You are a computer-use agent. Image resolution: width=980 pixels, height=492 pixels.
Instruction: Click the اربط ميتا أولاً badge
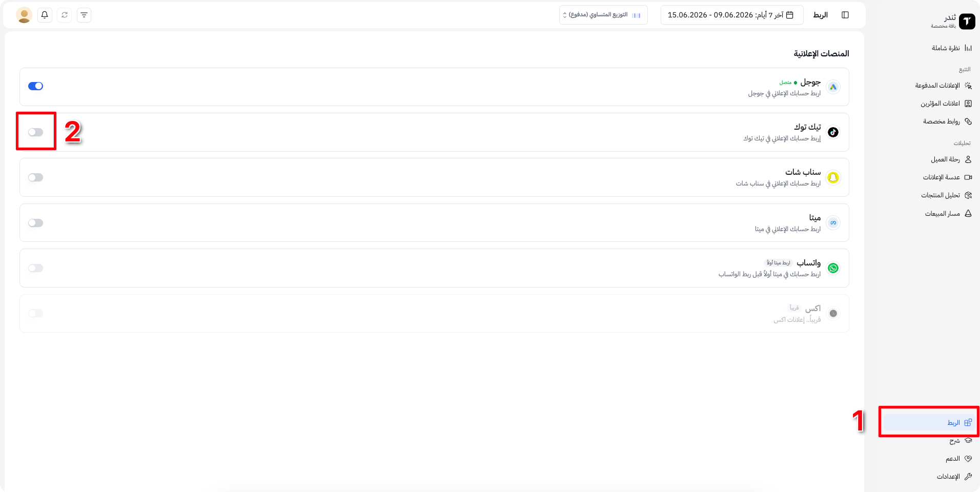pyautogui.click(x=779, y=263)
